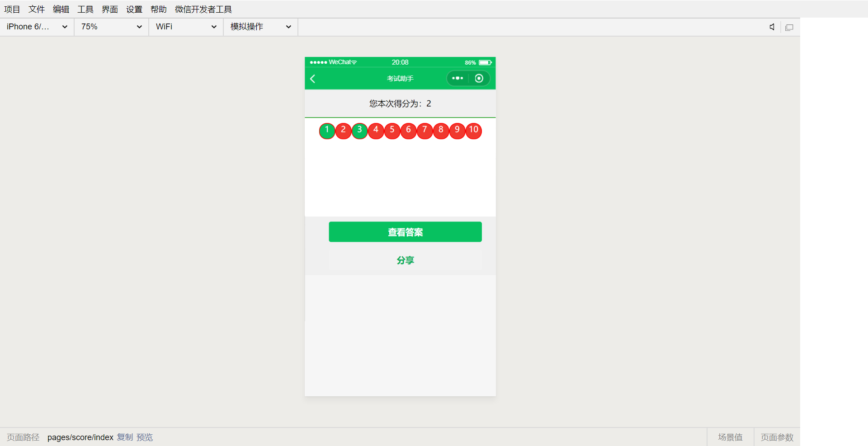Image resolution: width=868 pixels, height=446 pixels.
Task: Mute simulator with the speaker icon
Action: pos(772,27)
